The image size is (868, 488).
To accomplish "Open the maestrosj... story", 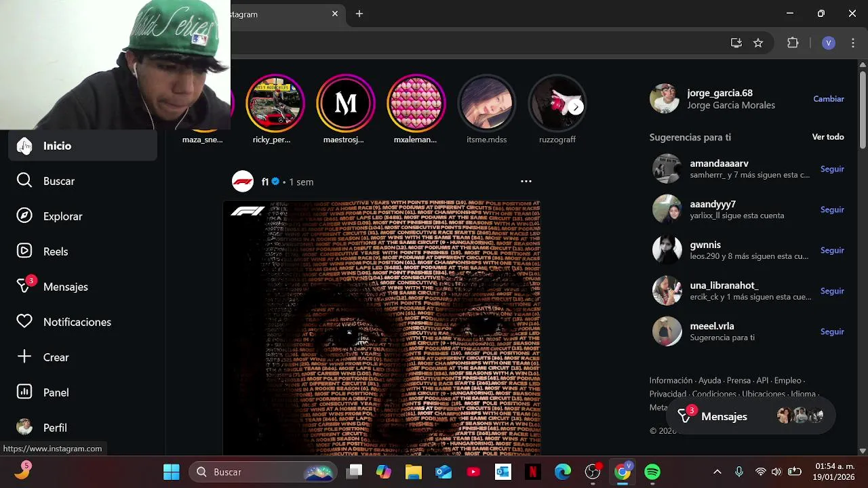I will pos(346,103).
